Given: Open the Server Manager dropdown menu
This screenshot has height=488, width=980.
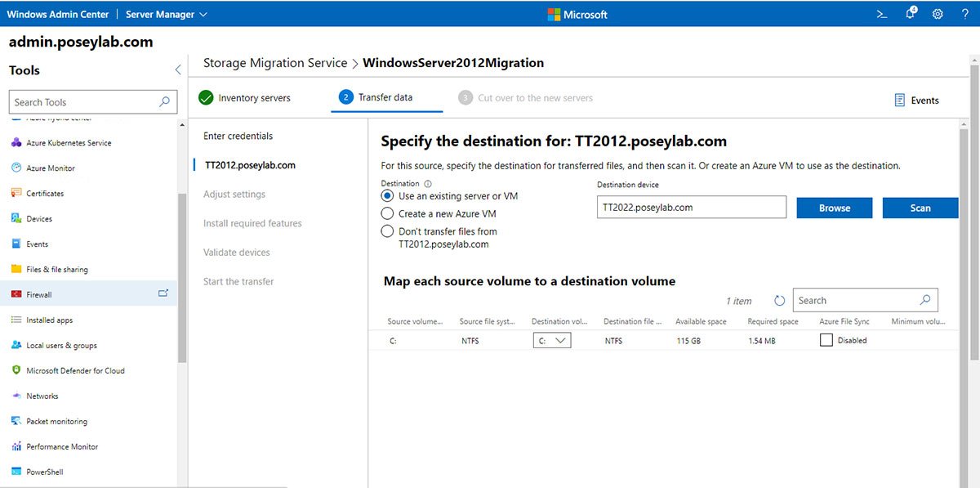Looking at the screenshot, I should click(x=167, y=14).
